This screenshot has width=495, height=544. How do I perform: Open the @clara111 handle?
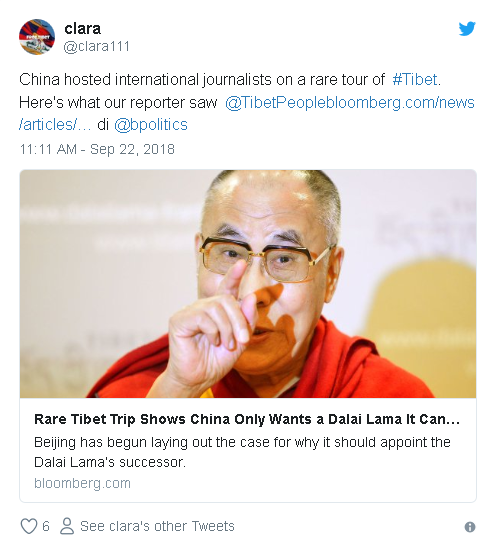coord(96,46)
